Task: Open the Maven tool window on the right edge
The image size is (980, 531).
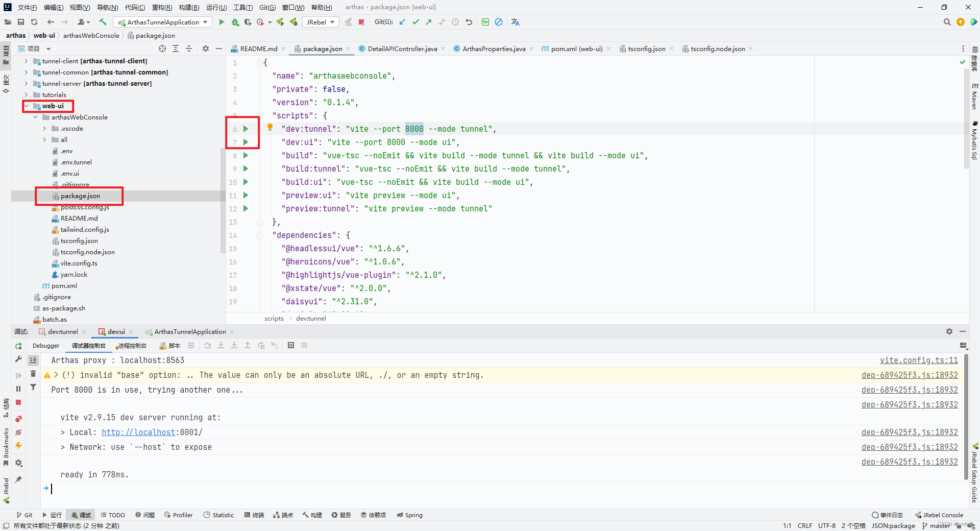Action: click(x=974, y=99)
